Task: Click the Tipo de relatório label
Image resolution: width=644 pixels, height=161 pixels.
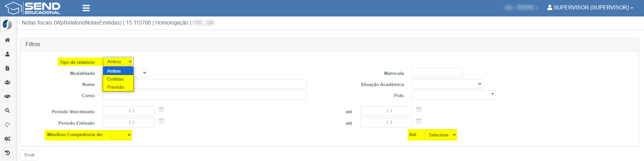Action: [x=77, y=62]
